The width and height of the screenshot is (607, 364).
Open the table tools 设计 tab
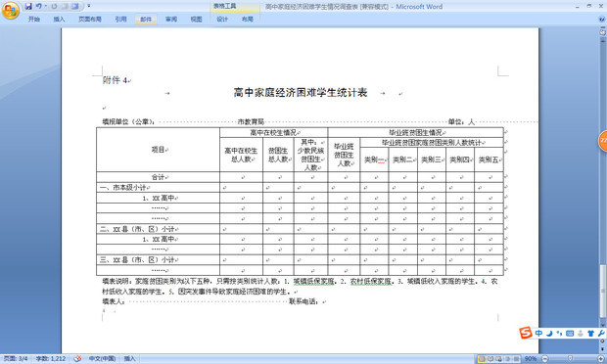(x=222, y=19)
